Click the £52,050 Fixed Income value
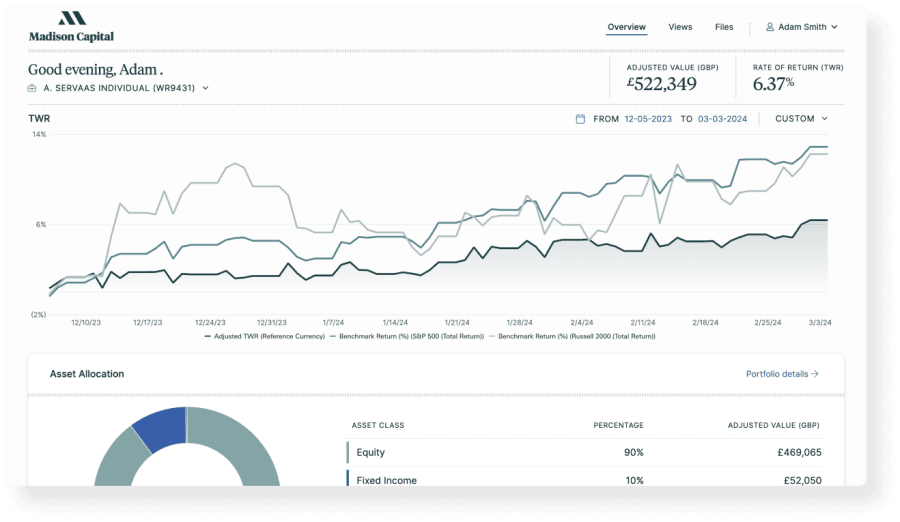Viewport: 900px width, 522px height. (802, 480)
